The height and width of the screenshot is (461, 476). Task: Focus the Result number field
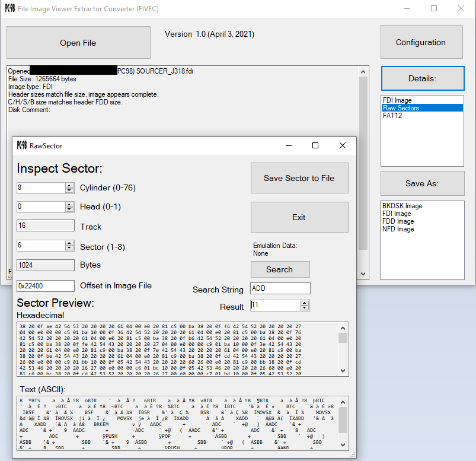coord(276,306)
